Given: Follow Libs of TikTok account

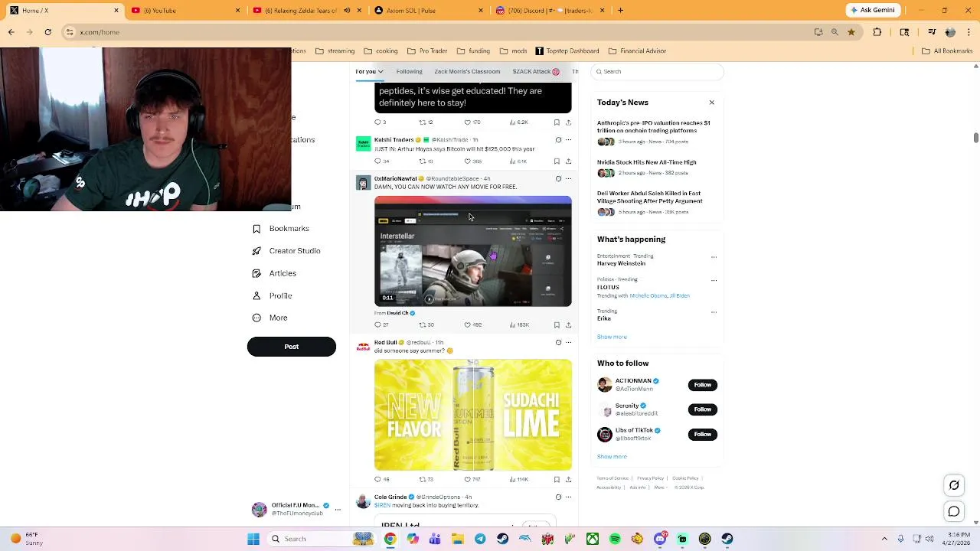Looking at the screenshot, I should click(702, 434).
